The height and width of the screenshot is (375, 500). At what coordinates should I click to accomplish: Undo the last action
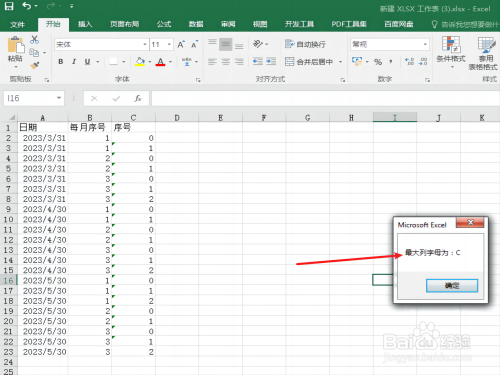tap(27, 6)
